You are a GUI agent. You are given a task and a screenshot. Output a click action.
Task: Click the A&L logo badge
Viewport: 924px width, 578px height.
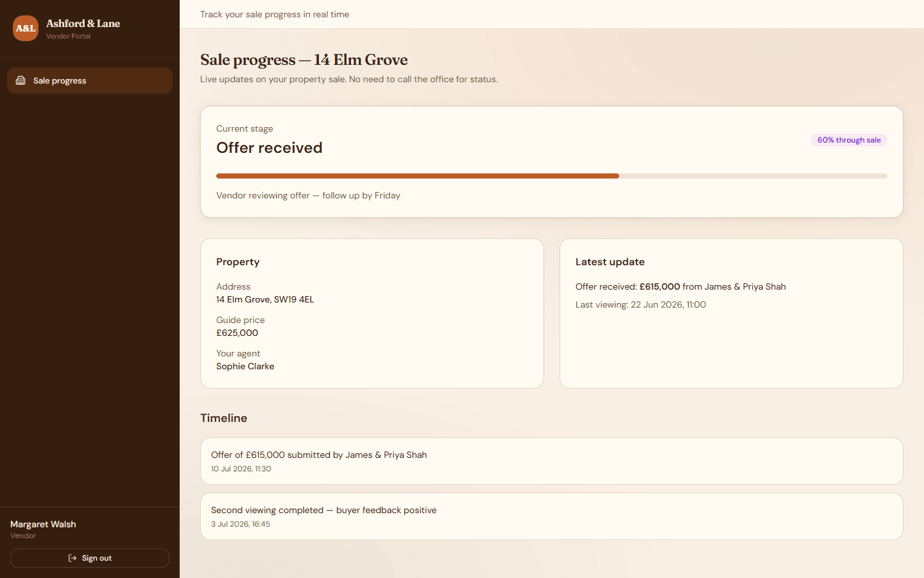click(x=26, y=28)
